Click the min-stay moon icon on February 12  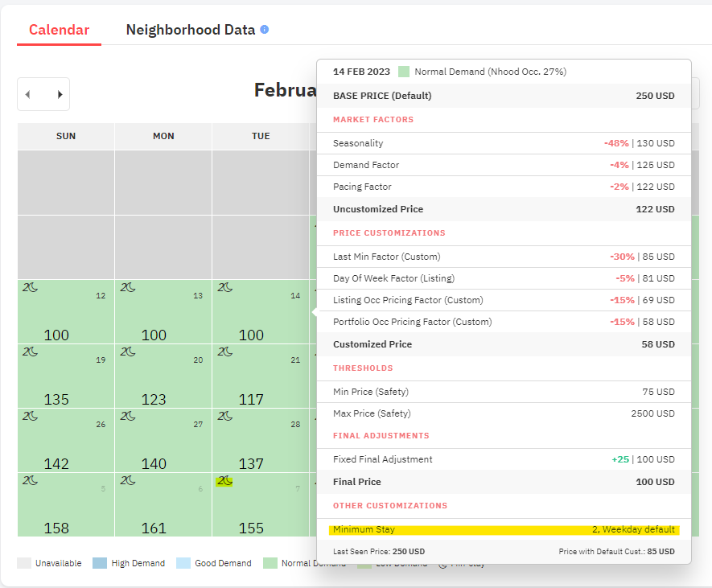click(31, 287)
